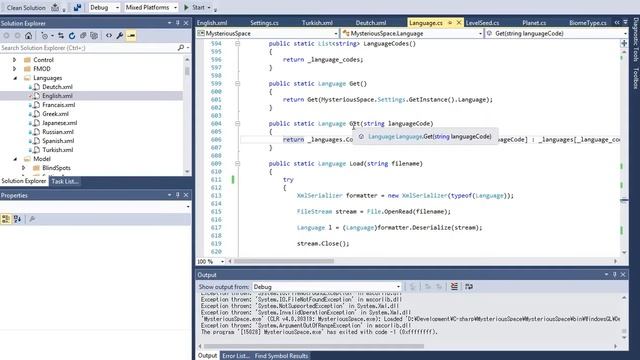Image resolution: width=640 pixels, height=360 pixels.
Task: Click the Collapse All icon in Solution Explorer
Action: [x=83, y=36]
